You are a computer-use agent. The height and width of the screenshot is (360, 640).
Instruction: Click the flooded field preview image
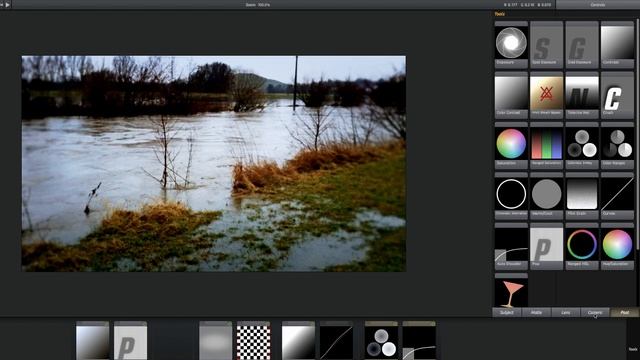point(213,164)
